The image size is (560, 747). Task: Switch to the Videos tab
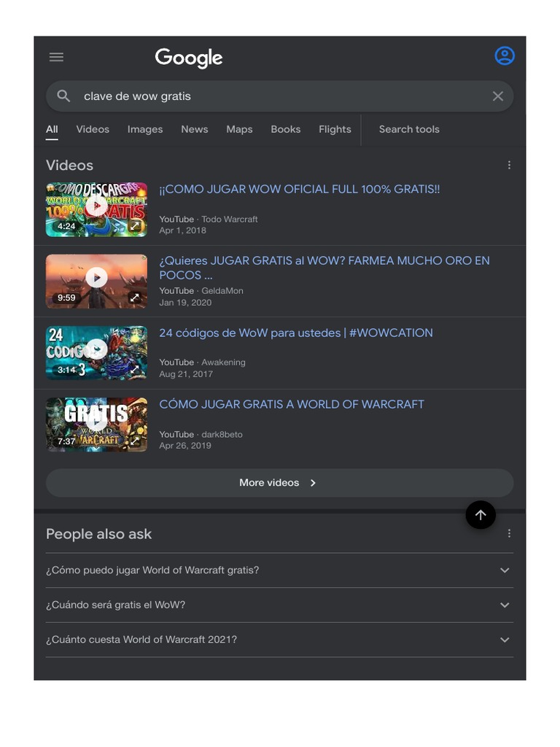point(93,129)
